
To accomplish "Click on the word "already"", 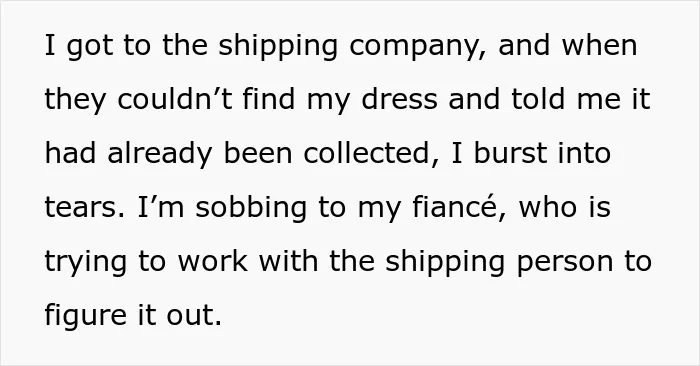I will click(x=159, y=154).
